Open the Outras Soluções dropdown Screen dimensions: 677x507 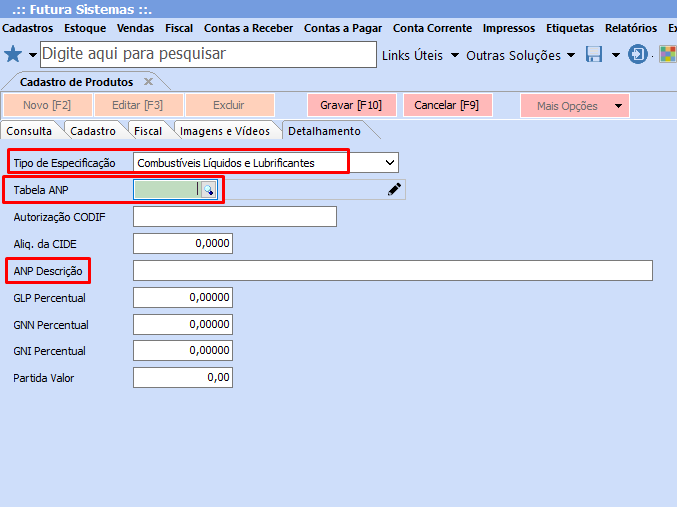[520, 55]
